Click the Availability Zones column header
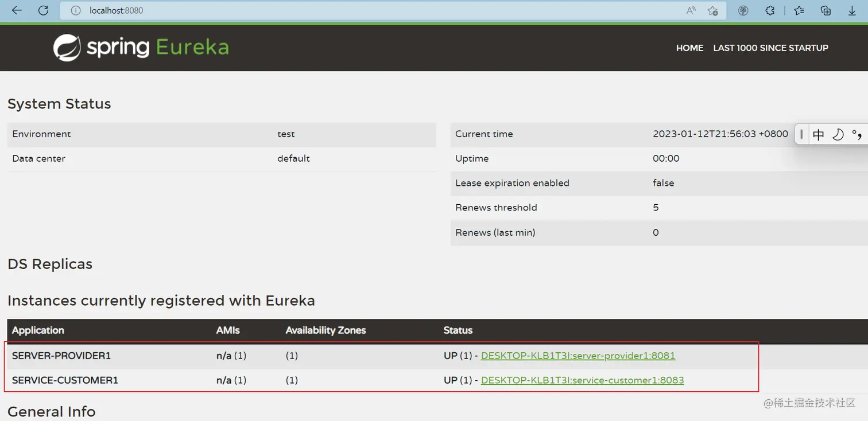 [x=325, y=330]
